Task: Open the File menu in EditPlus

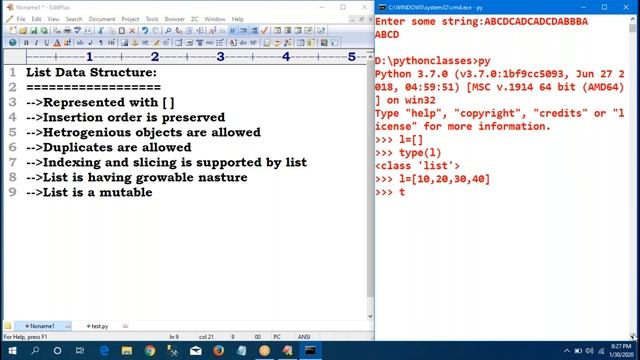Action: [x=21, y=19]
